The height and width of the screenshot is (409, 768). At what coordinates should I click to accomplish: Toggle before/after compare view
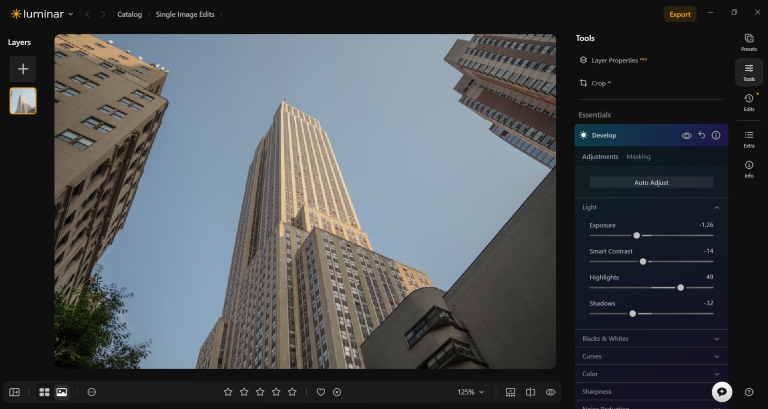[x=530, y=392]
